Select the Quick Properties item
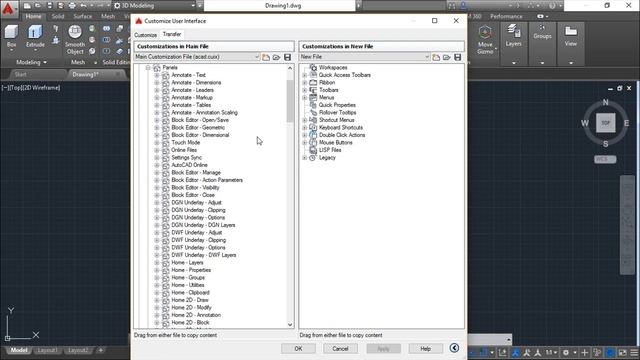Image resolution: width=640 pixels, height=360 pixels. coord(337,105)
